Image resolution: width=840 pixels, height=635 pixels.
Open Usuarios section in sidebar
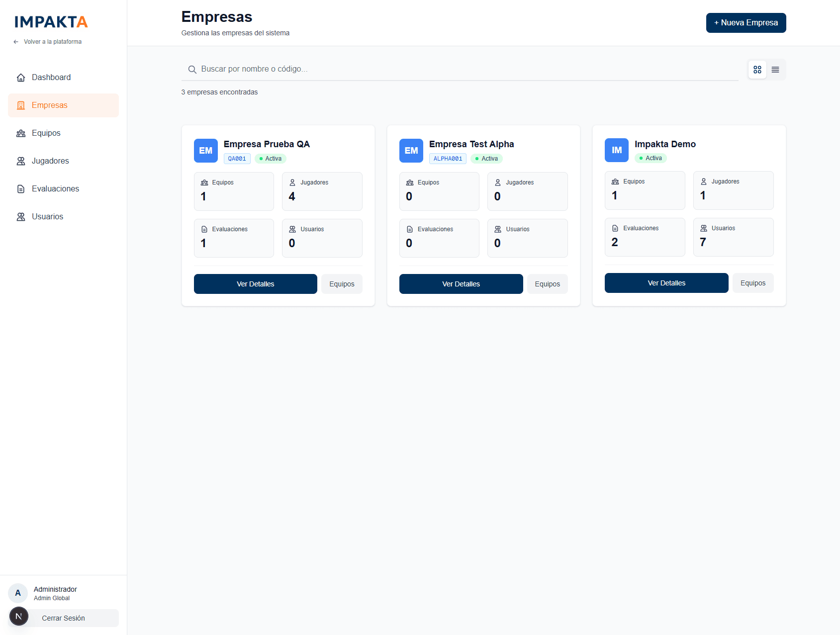[47, 217]
